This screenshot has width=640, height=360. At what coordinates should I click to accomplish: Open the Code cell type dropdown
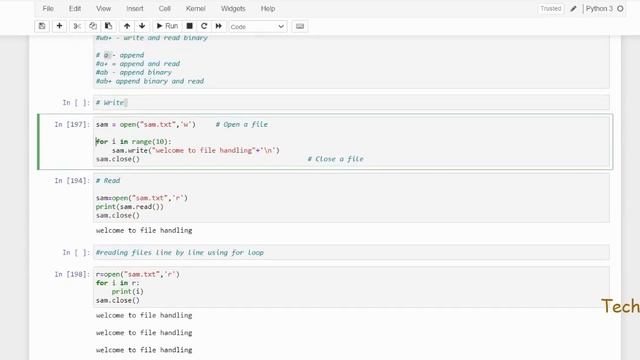[x=258, y=27]
